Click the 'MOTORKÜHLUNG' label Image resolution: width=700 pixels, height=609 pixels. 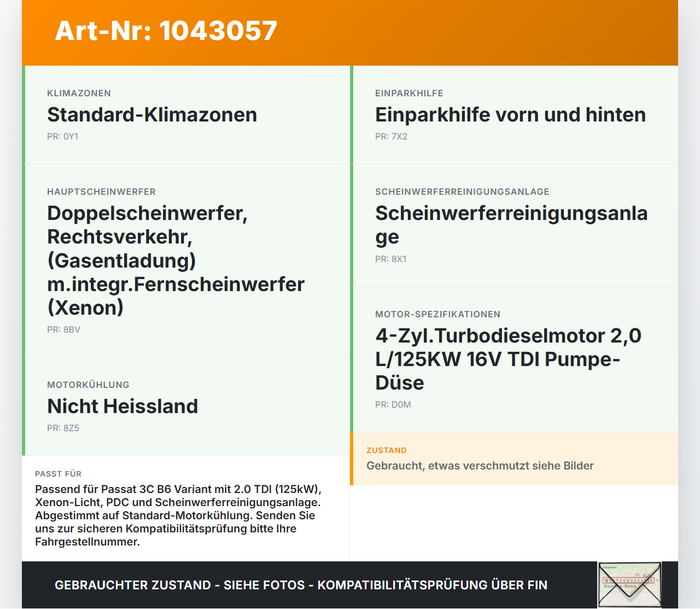click(88, 385)
